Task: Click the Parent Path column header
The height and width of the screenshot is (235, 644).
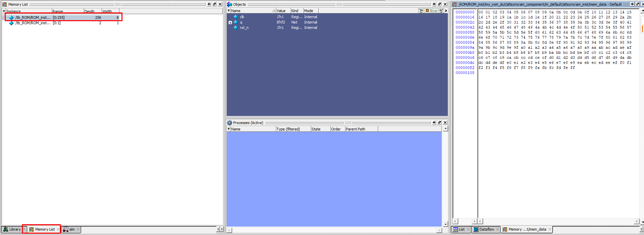Action: click(361, 129)
